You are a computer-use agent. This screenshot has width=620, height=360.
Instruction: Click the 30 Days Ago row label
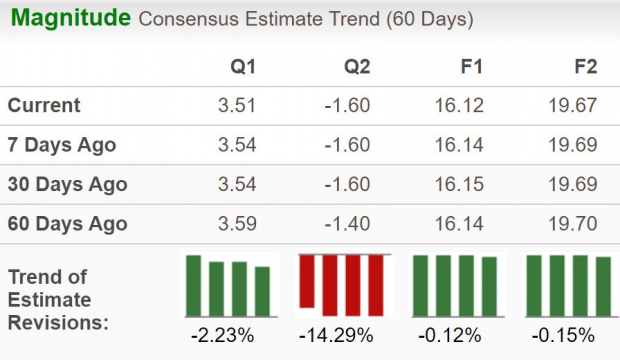[x=68, y=185]
